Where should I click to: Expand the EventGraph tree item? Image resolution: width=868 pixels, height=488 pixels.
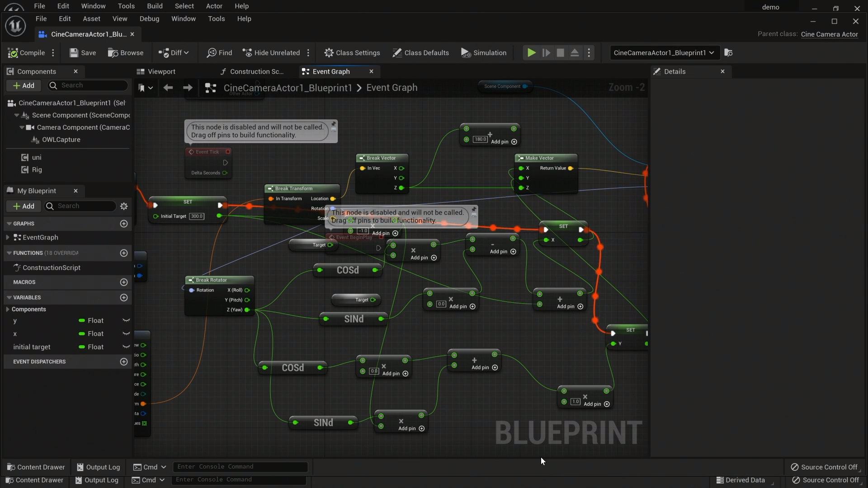pos(7,237)
